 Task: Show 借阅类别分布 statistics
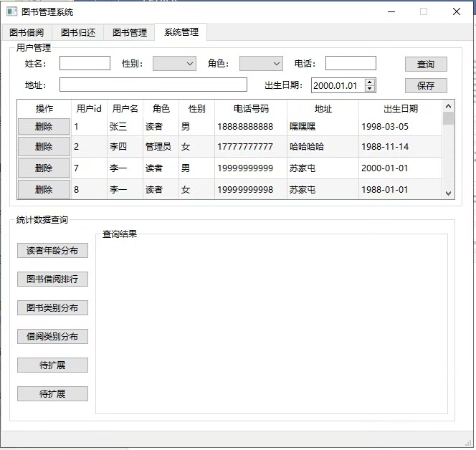[52, 337]
